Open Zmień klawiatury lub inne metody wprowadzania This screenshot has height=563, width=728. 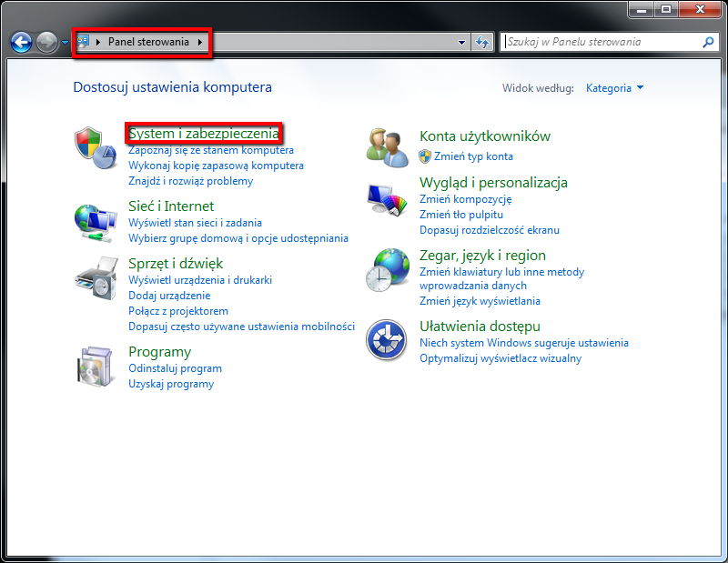point(502,278)
